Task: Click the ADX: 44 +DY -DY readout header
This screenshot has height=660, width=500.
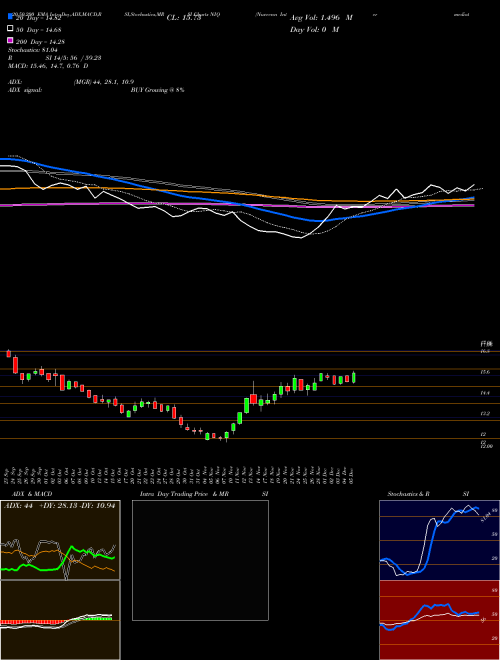Action: pyautogui.click(x=59, y=506)
